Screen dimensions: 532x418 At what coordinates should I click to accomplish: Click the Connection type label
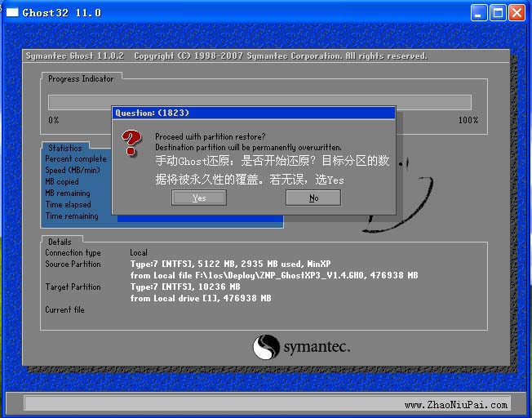coord(73,252)
